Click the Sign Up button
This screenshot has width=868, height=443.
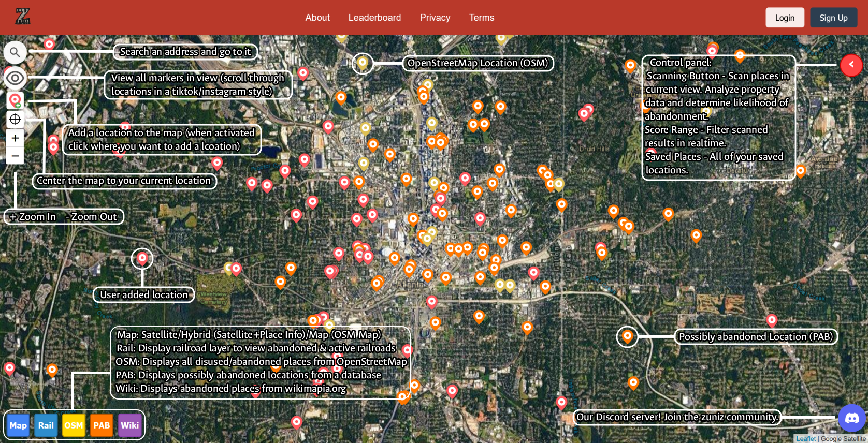point(833,18)
